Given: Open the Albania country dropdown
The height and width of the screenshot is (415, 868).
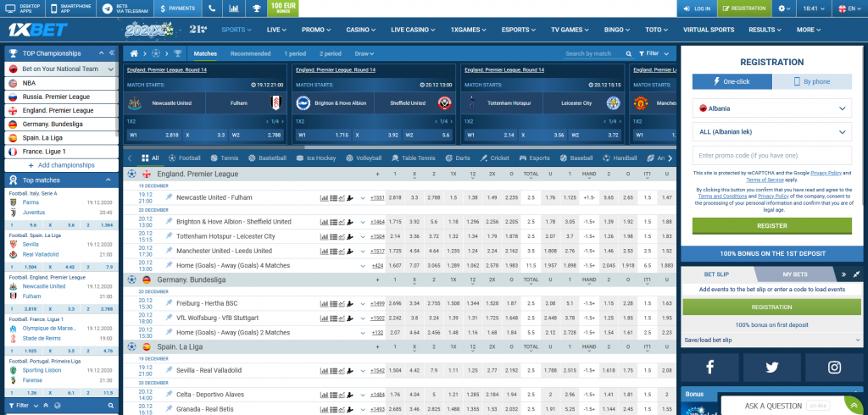Looking at the screenshot, I should [771, 108].
